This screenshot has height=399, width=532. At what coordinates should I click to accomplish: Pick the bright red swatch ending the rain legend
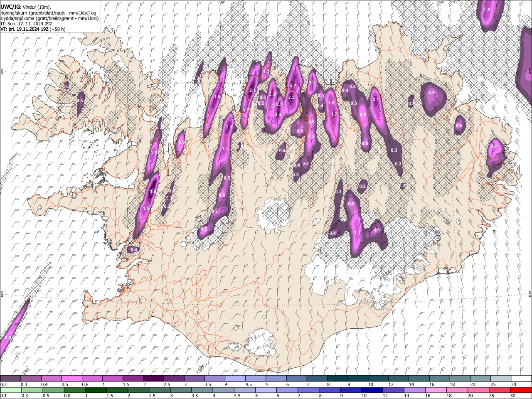tap(521, 390)
